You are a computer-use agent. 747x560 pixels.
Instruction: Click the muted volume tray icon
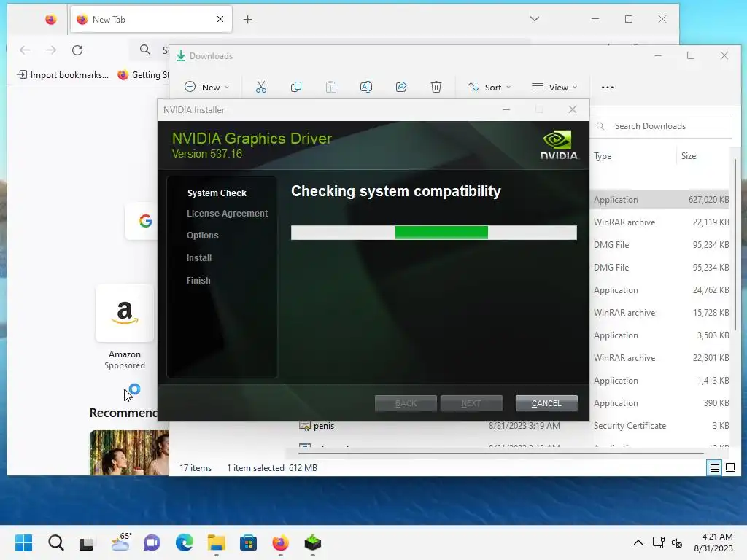tap(676, 542)
